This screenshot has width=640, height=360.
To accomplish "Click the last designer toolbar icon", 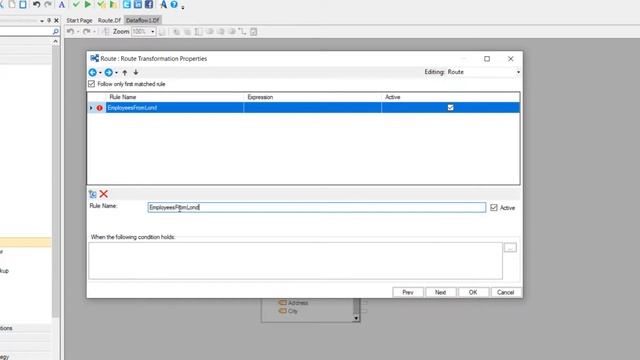I will [x=253, y=31].
